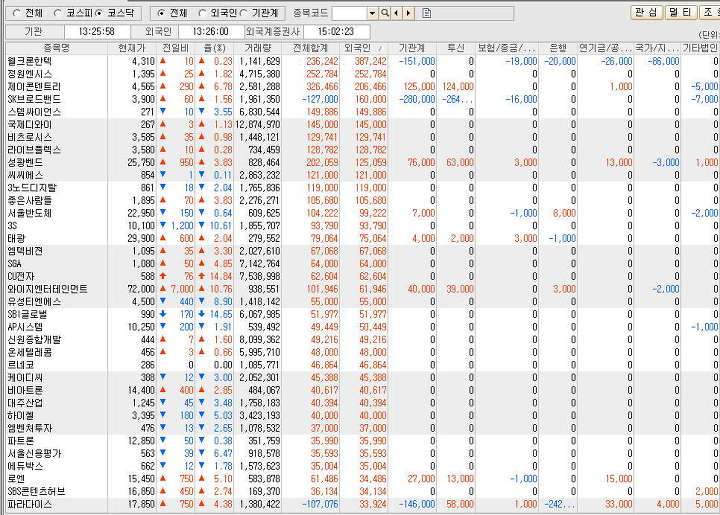Select the 좋은사람들 row
Image resolution: width=720 pixels, height=515 pixels.
pos(363,201)
